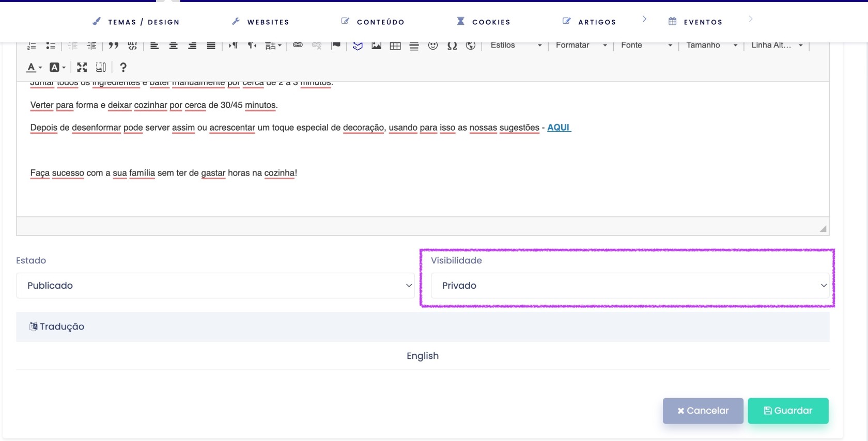Insert an iframe with globe icon
868x441 pixels.
pos(471,45)
